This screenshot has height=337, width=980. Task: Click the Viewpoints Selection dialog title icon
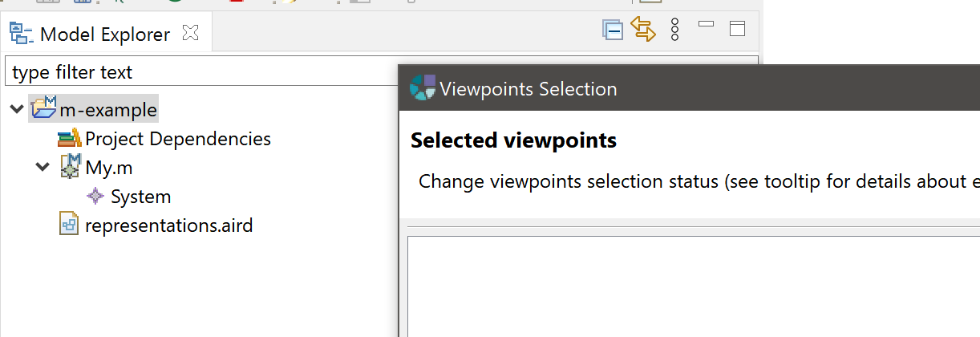pos(423,87)
